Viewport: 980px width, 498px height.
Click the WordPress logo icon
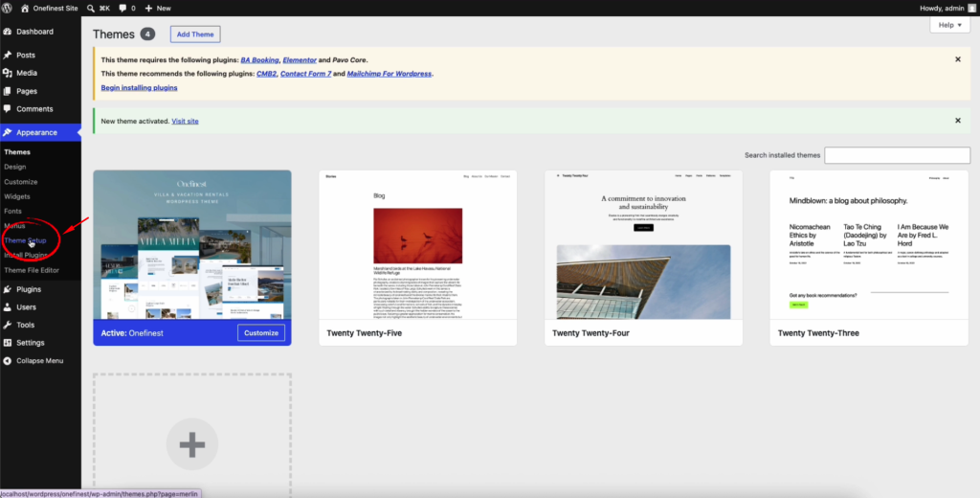[7, 8]
